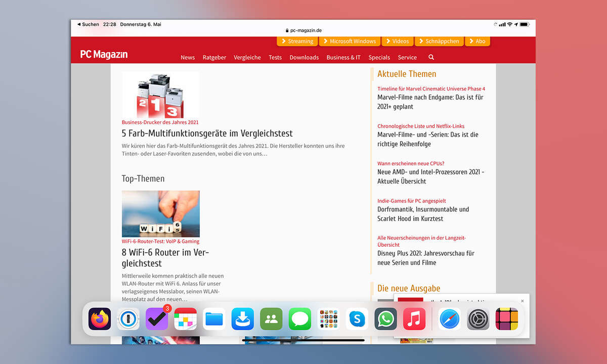The width and height of the screenshot is (607, 364).
Task: Open the Vergleiche menu
Action: pos(247,57)
